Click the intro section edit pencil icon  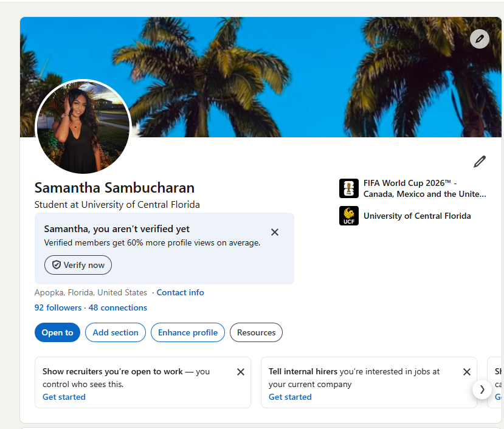tap(480, 162)
